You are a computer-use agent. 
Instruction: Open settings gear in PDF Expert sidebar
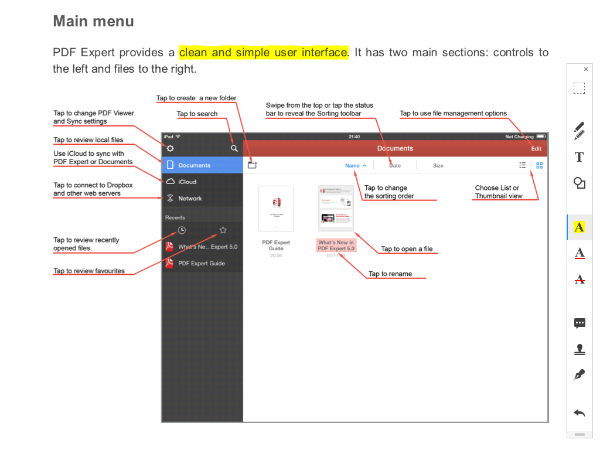[x=170, y=148]
